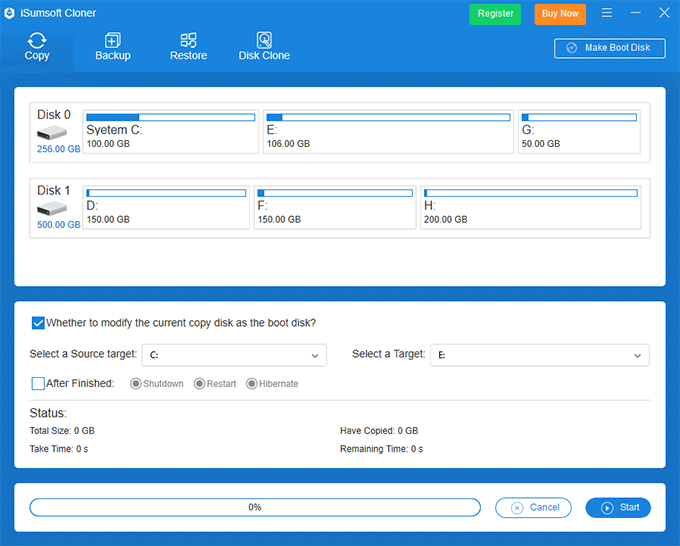680x546 pixels.
Task: Choose the Hibernate radio option
Action: (252, 384)
